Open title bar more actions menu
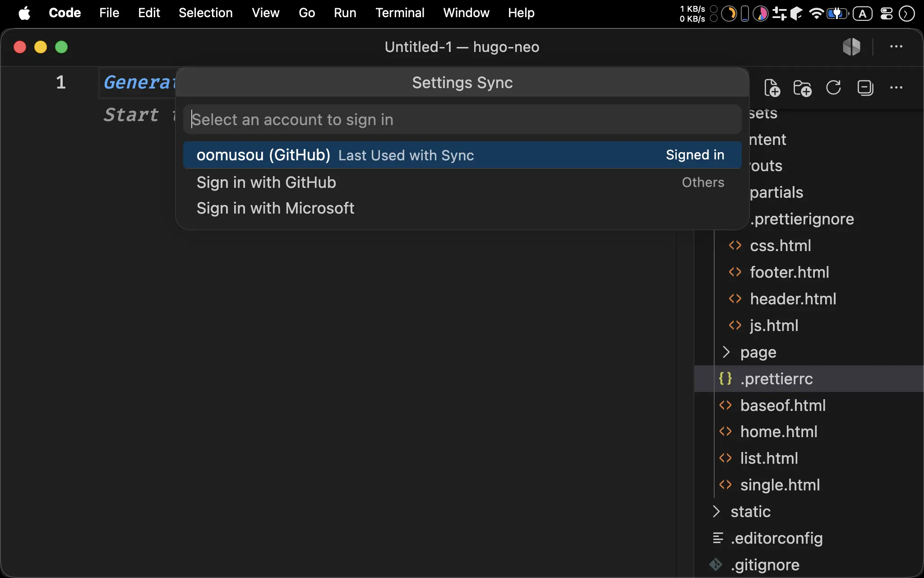This screenshot has width=924, height=578. 896,47
